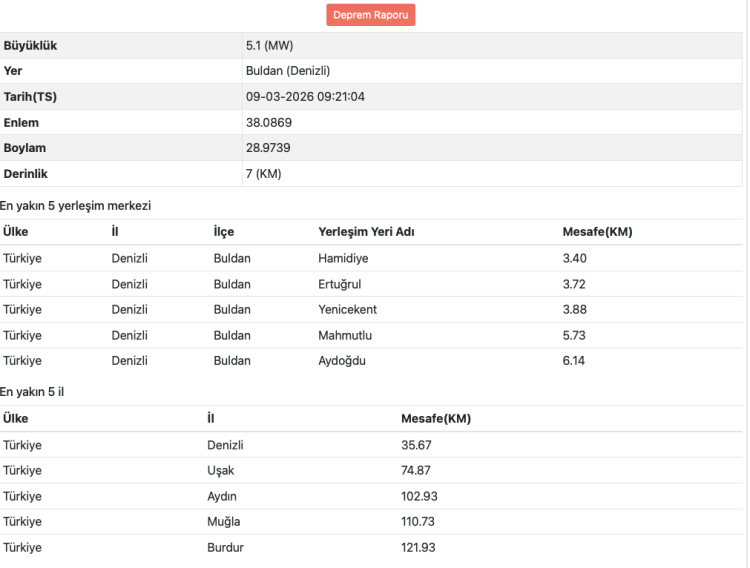Image resolution: width=750 pixels, height=568 pixels.
Task: Click the Boylam value 28.9739
Action: (x=268, y=148)
